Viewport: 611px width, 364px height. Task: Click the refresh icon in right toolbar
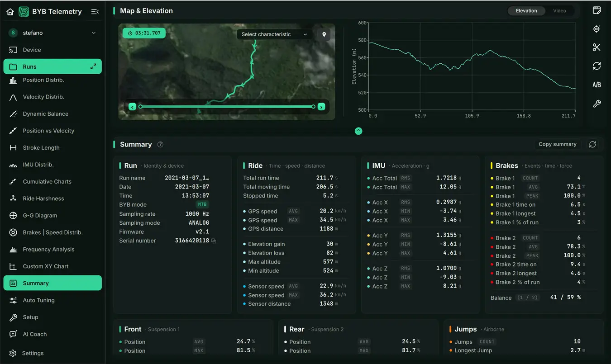click(597, 66)
